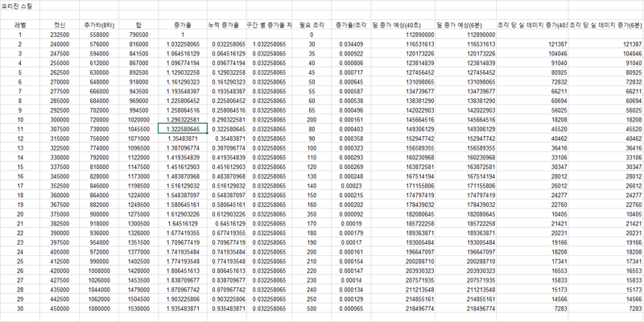Click cell 1.064516129 in 증가율 column

tap(183, 53)
